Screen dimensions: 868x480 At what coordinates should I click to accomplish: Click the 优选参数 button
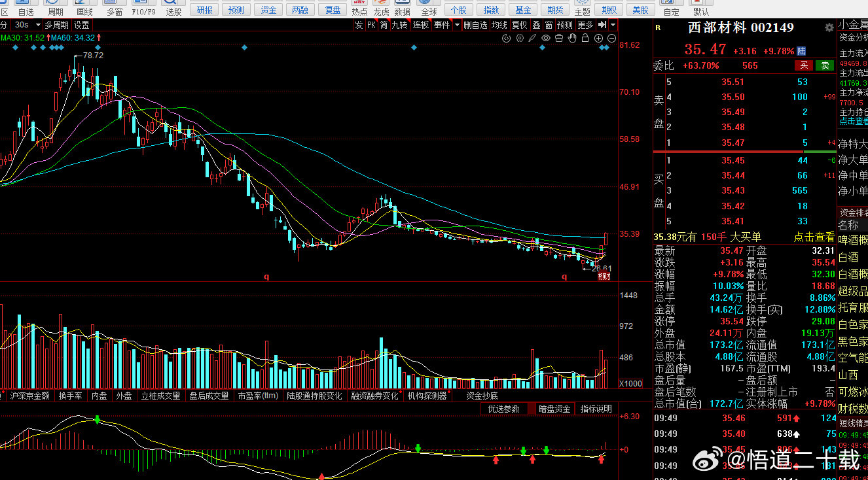coord(503,409)
